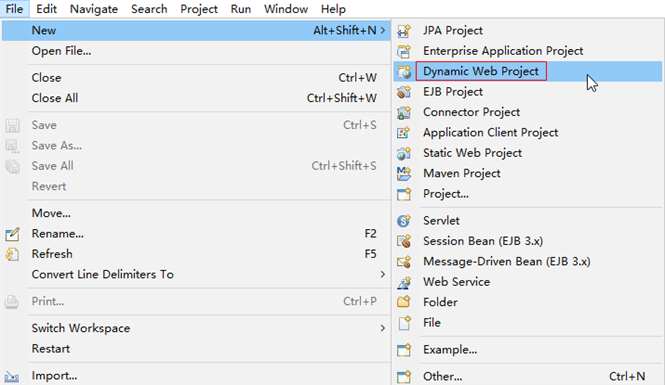Click the Ctrl+Shift+W shortcut text
Image resolution: width=665 pixels, height=385 pixels.
[341, 98]
